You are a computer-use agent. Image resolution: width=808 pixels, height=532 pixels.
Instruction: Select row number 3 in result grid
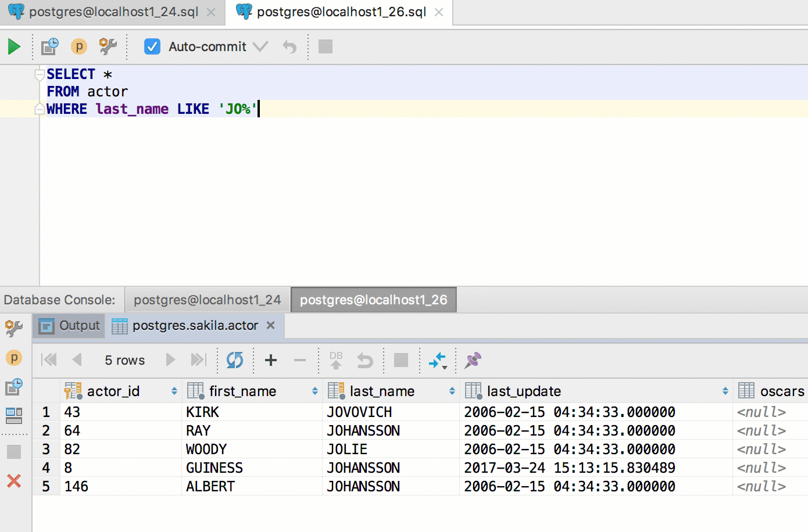(x=46, y=450)
